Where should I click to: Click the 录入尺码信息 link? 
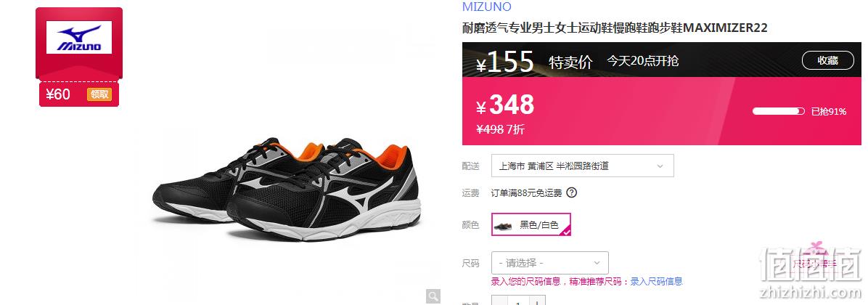coord(656,282)
